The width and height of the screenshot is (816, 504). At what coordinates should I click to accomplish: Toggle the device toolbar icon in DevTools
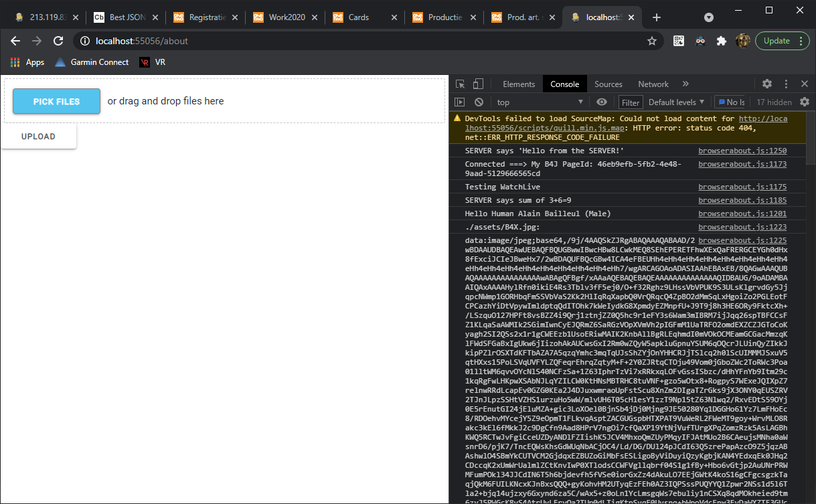(x=478, y=84)
